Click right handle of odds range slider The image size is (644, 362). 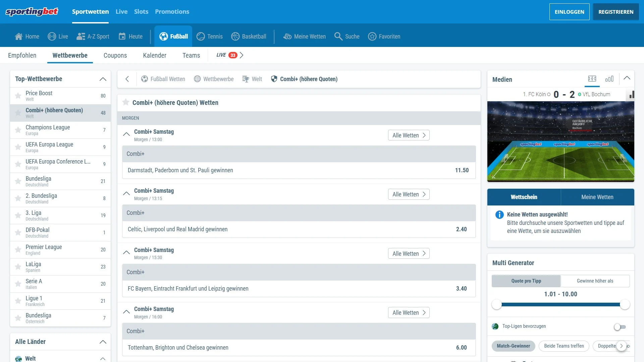click(x=625, y=304)
